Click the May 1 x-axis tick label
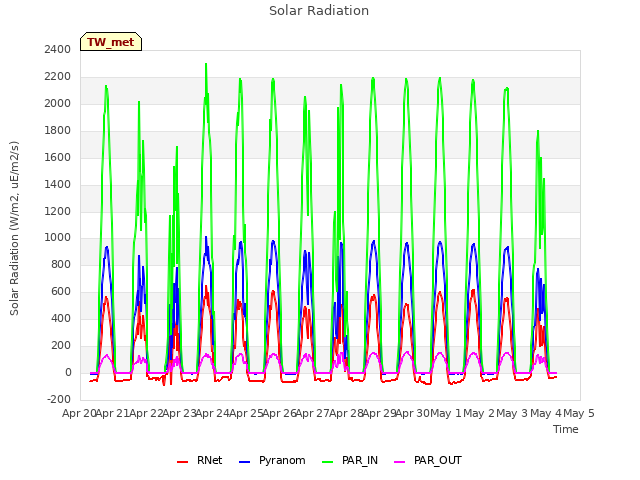The width and height of the screenshot is (640, 480). pos(446,413)
